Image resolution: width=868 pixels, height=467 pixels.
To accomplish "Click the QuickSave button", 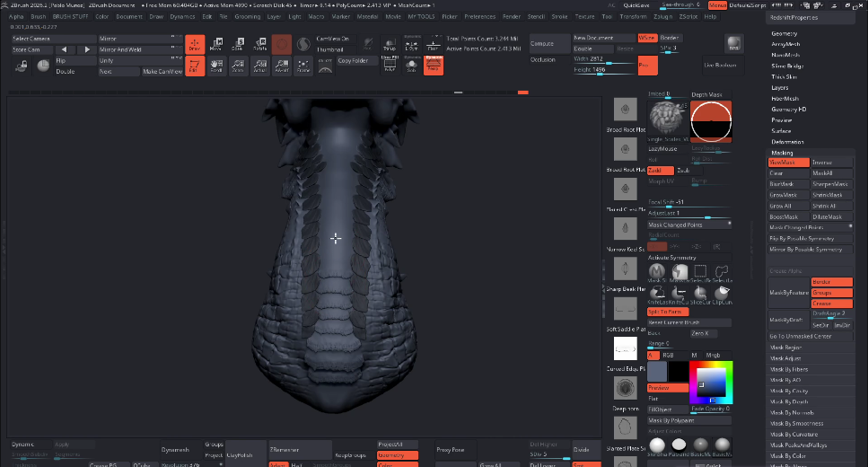I will click(x=636, y=5).
